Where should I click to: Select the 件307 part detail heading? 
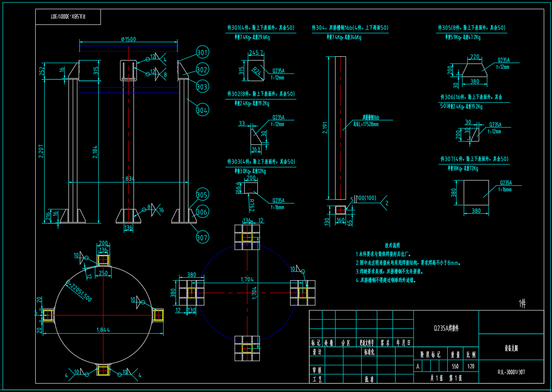point(474,159)
